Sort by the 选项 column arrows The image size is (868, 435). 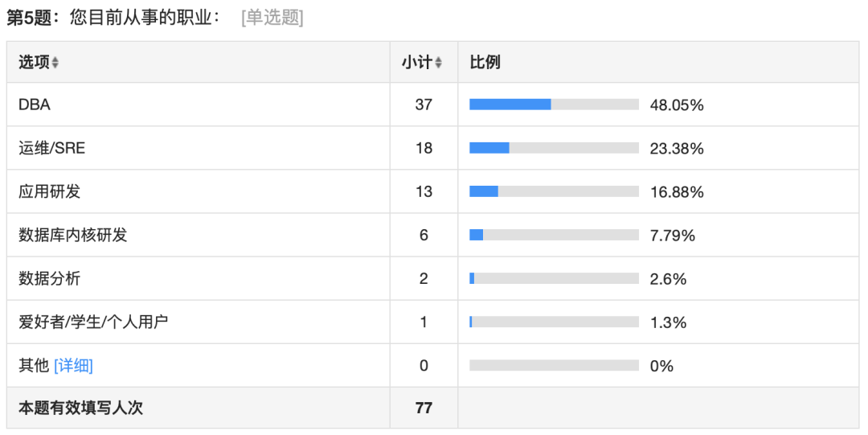(55, 63)
